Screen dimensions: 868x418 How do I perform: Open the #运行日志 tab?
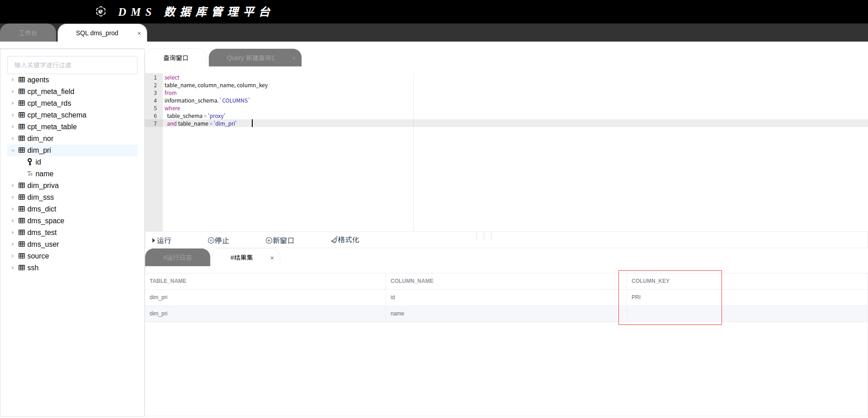(178, 258)
